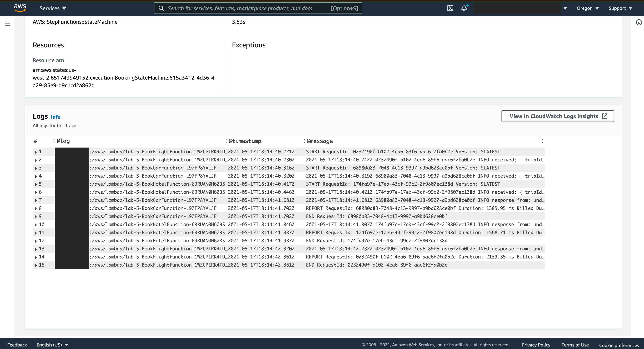Select END RequestId 68980a83 message
Image resolution: width=644 pixels, height=349 pixels.
point(377,216)
